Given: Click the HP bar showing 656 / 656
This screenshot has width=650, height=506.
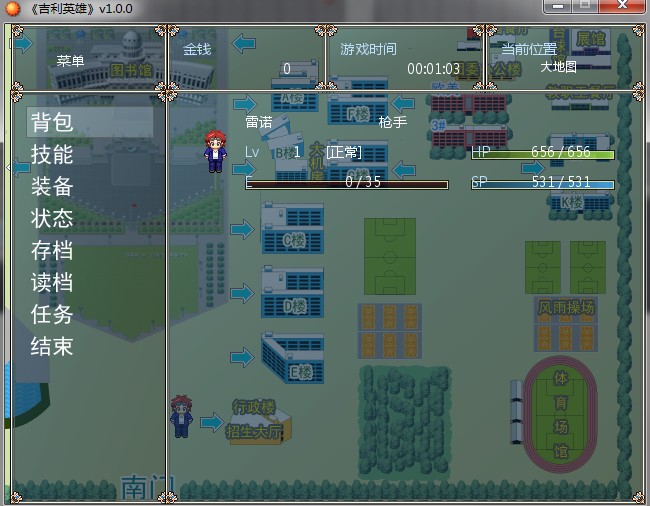Looking at the screenshot, I should click(543, 155).
